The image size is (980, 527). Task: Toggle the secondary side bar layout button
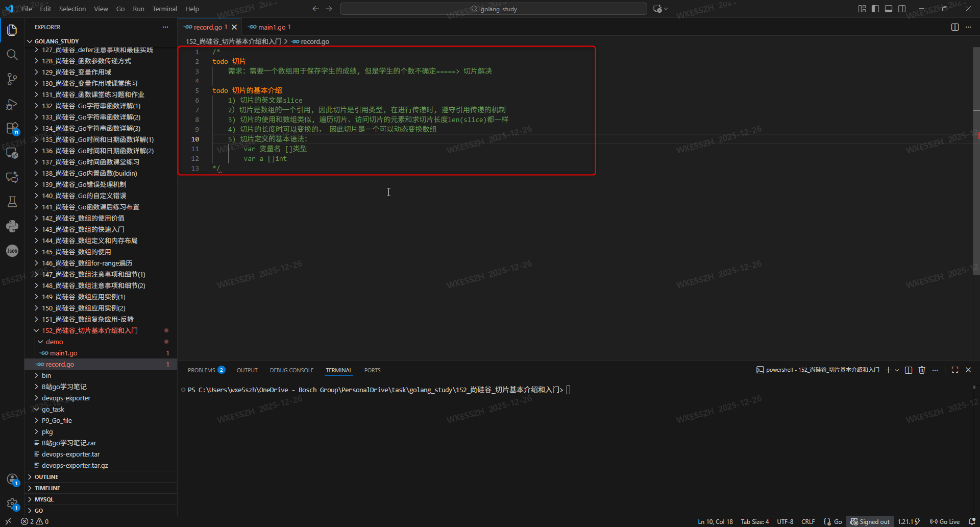coord(902,9)
